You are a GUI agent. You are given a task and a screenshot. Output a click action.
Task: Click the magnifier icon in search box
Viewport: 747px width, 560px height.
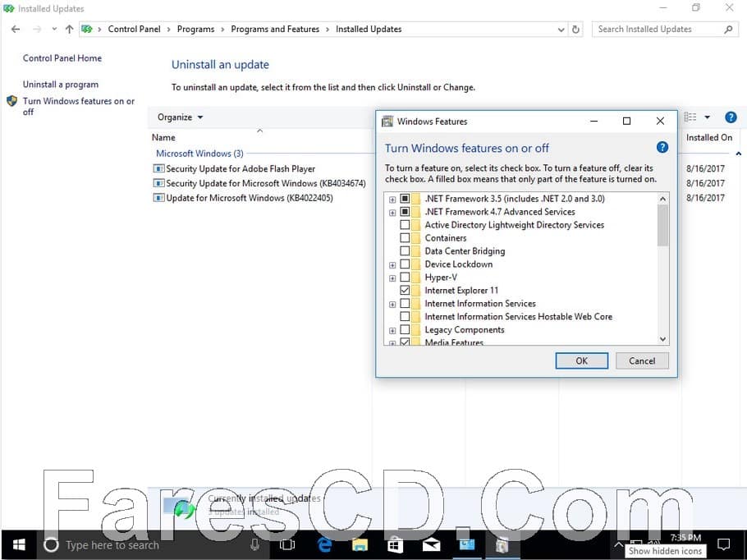728,29
